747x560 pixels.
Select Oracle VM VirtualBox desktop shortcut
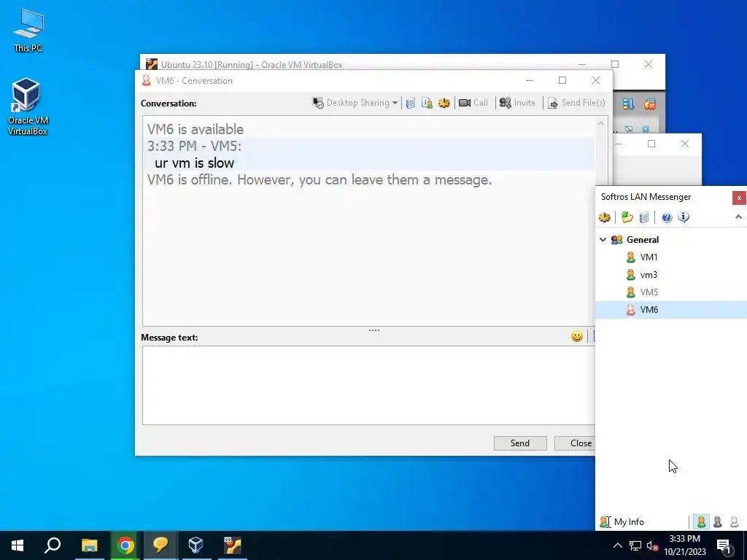27,107
